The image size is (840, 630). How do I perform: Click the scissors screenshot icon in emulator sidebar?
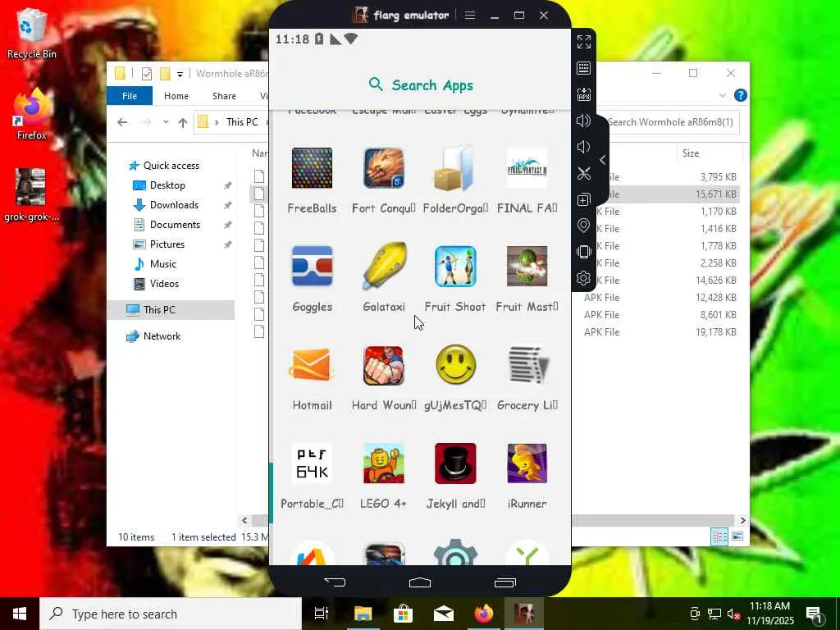583,173
